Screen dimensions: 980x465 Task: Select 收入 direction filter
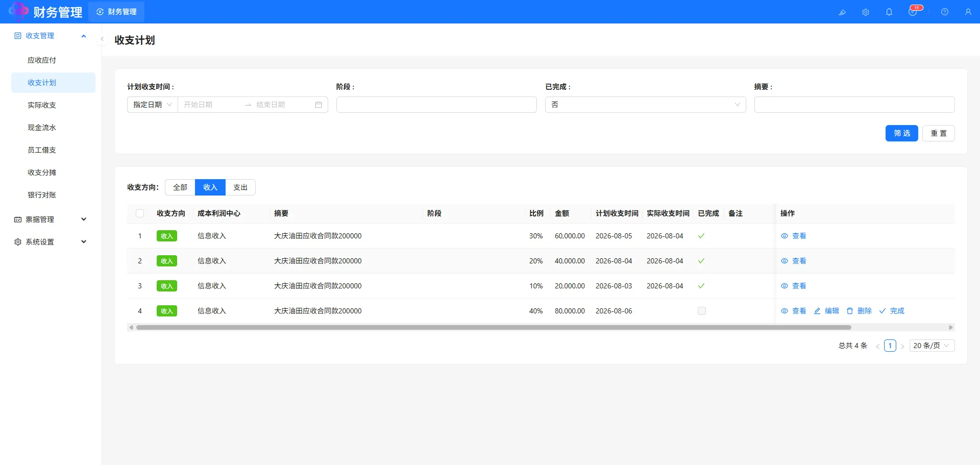[210, 187]
